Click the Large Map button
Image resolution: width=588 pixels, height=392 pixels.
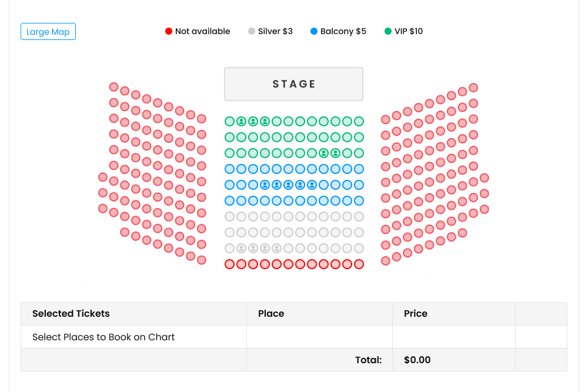(48, 32)
